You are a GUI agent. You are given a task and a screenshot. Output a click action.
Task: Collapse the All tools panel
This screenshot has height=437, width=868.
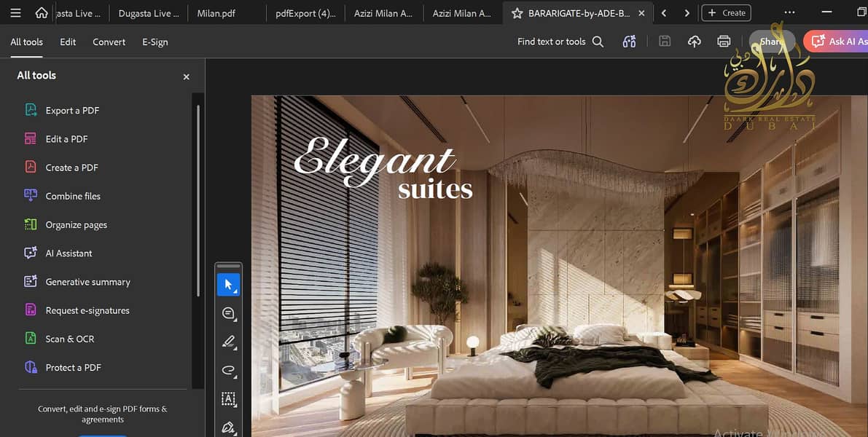click(186, 76)
